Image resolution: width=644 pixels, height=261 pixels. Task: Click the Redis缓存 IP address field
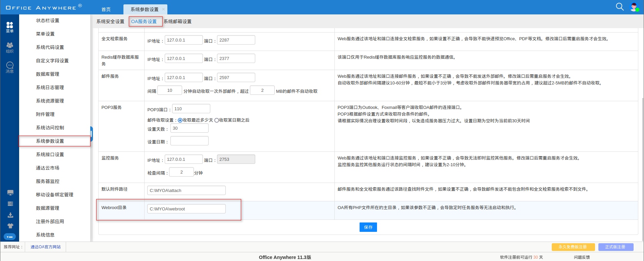pos(183,58)
